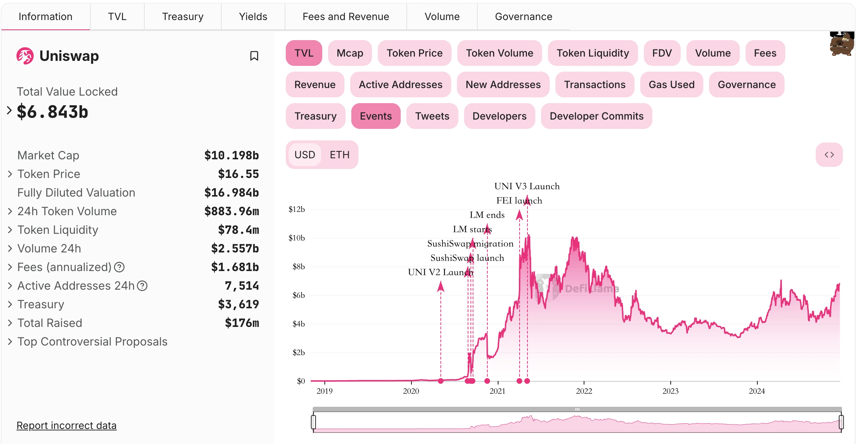Enable Token Liquidity on chart
The width and height of the screenshot is (868, 444).
593,53
